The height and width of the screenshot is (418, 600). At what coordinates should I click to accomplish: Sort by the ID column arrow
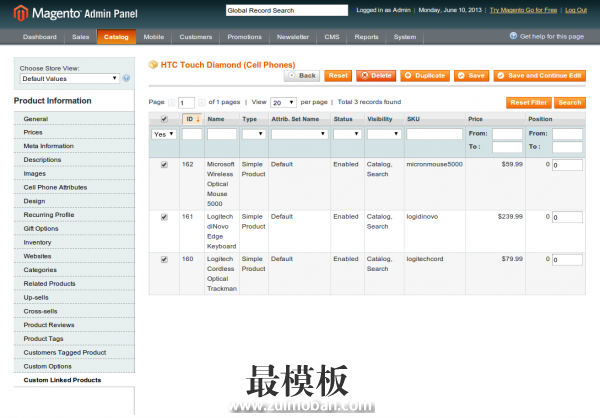(198, 119)
